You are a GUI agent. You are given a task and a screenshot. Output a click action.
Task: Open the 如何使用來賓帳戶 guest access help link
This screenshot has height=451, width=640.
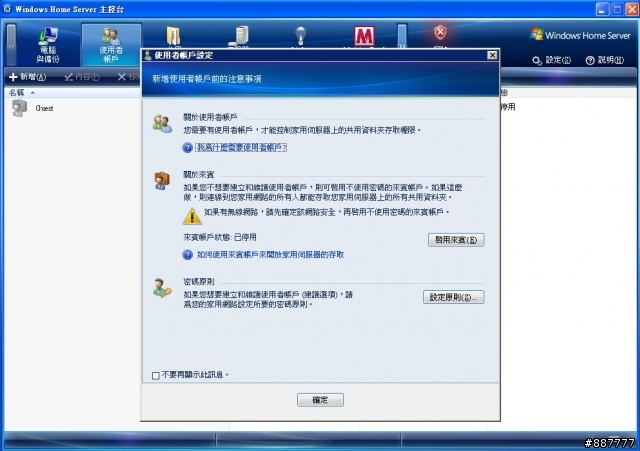(270, 255)
